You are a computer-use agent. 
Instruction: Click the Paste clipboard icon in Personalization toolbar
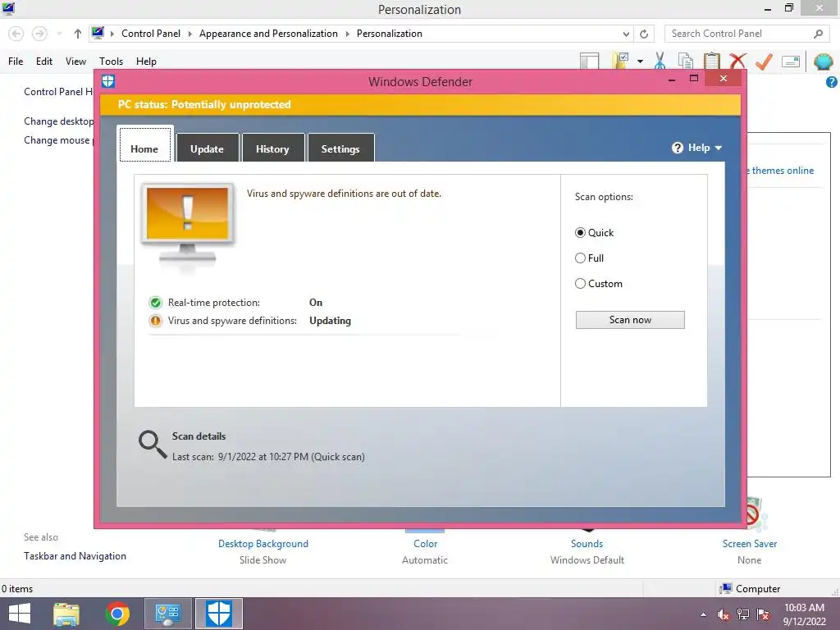click(711, 61)
